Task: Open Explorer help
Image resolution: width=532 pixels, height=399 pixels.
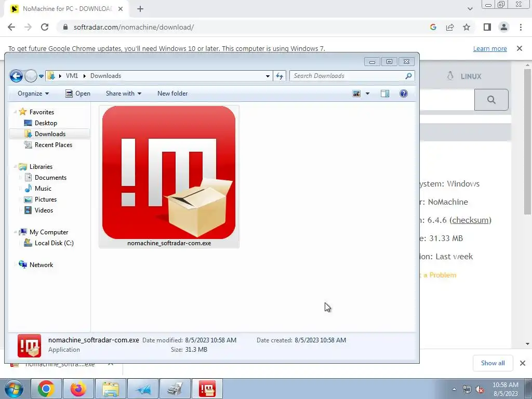Action: click(403, 94)
